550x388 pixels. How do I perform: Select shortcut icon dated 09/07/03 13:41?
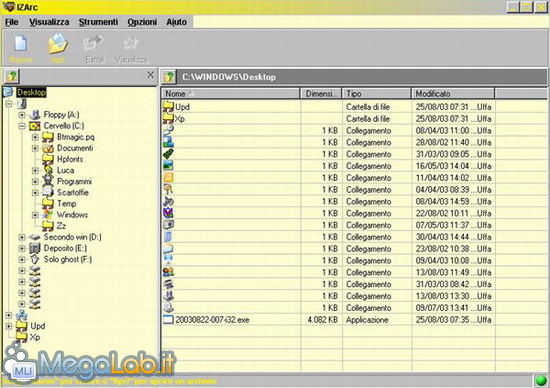(x=168, y=308)
